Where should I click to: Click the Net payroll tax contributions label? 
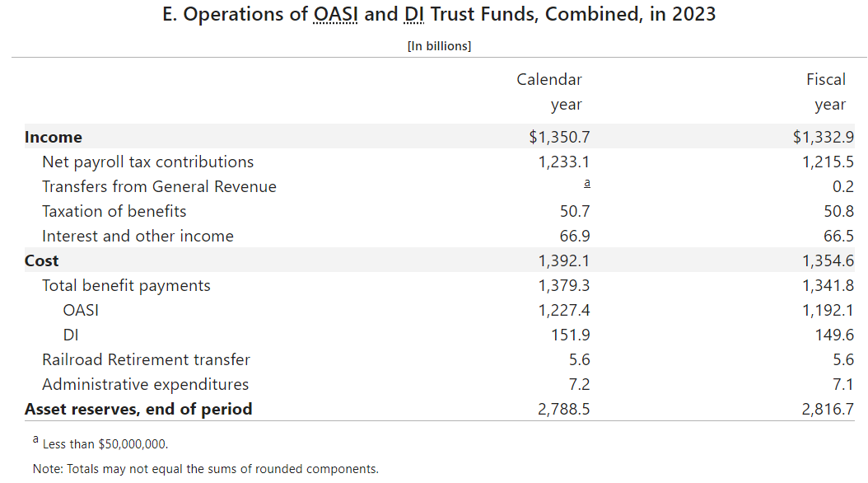coord(148,162)
